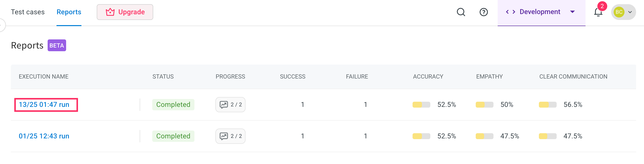
Task: Click the BC user avatar
Action: coord(619,12)
